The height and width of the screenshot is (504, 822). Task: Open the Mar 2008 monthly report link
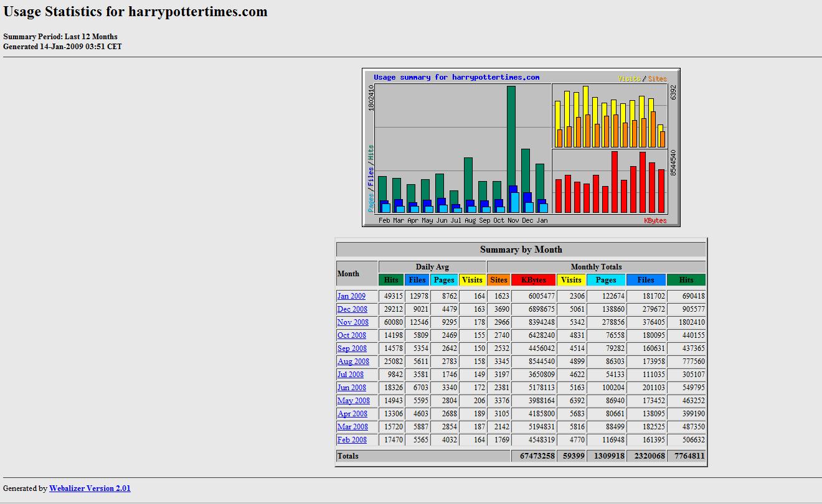[352, 427]
